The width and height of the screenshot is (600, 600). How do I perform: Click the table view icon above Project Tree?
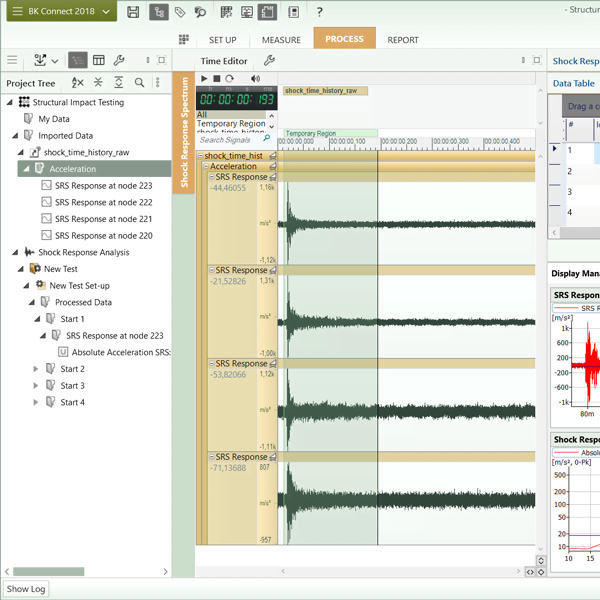point(98,61)
